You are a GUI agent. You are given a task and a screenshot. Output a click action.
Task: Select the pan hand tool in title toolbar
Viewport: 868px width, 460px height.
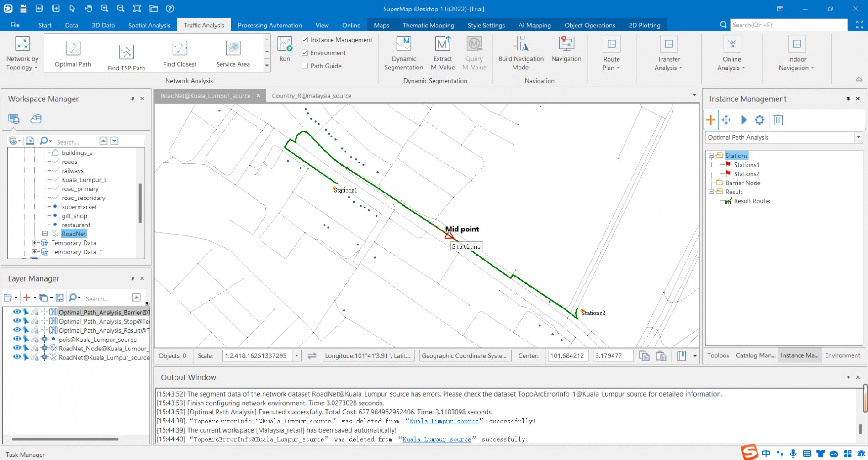click(x=89, y=9)
